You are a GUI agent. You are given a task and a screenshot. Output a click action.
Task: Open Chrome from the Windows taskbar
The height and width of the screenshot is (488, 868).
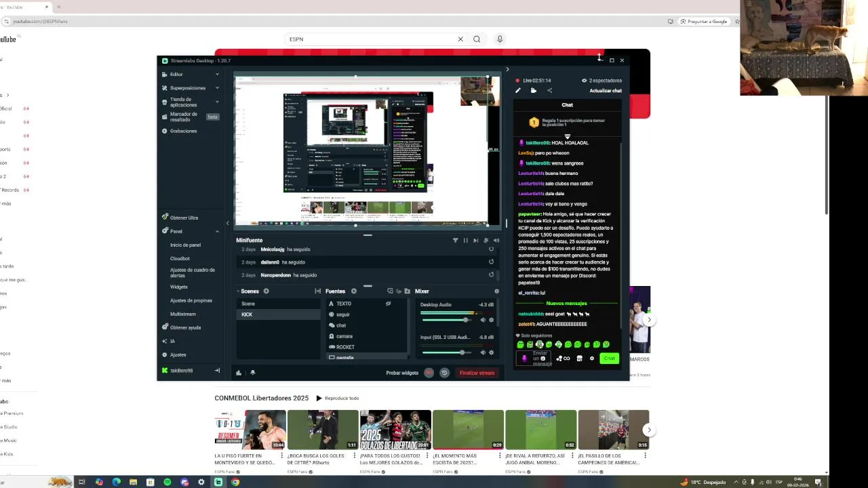[x=235, y=482]
